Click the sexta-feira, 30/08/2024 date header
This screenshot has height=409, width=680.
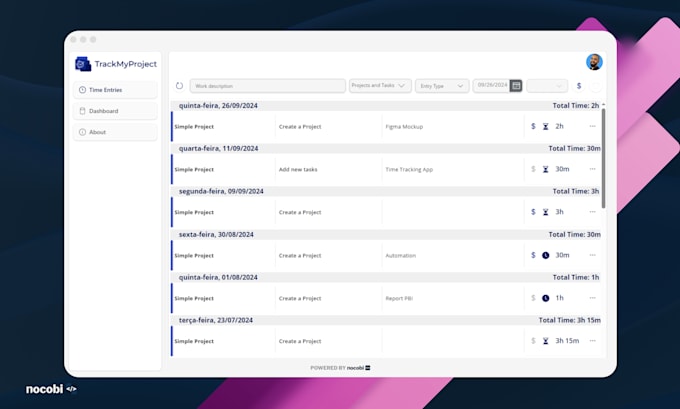tap(216, 235)
